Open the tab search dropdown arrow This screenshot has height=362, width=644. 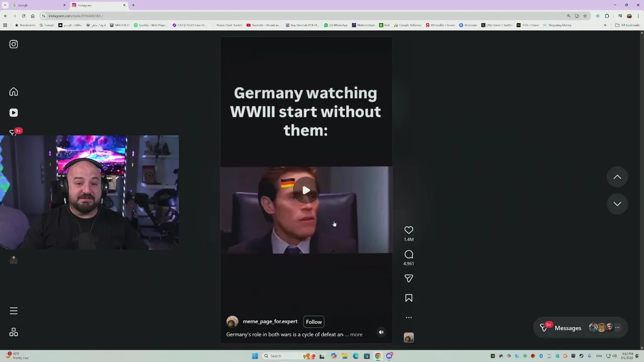click(x=5, y=5)
